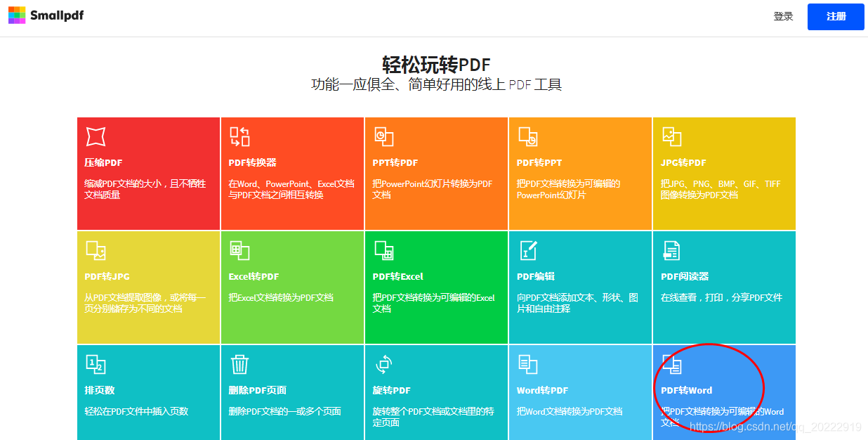Click description 把Word文档转换为PDF文档
The image size is (868, 440).
[570, 411]
